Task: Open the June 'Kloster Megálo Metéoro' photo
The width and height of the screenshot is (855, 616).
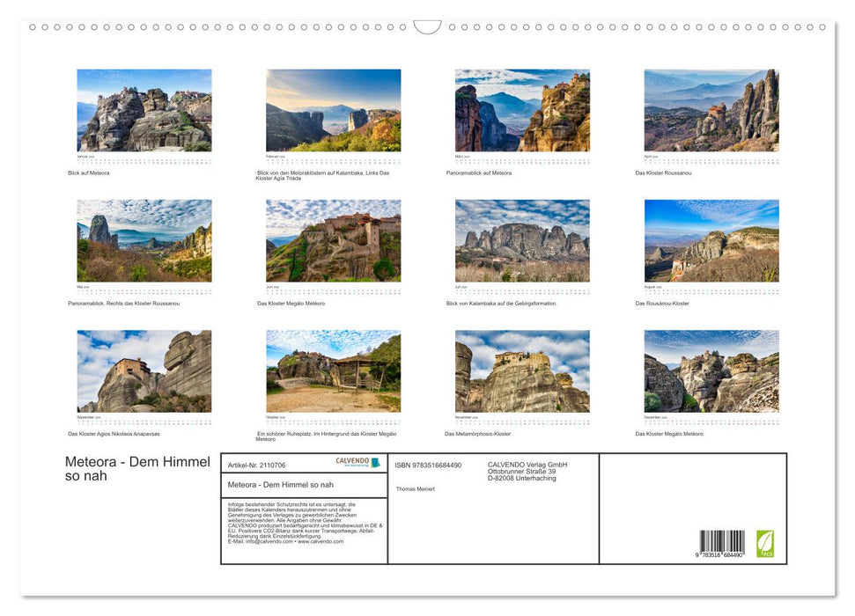Action: [x=333, y=240]
